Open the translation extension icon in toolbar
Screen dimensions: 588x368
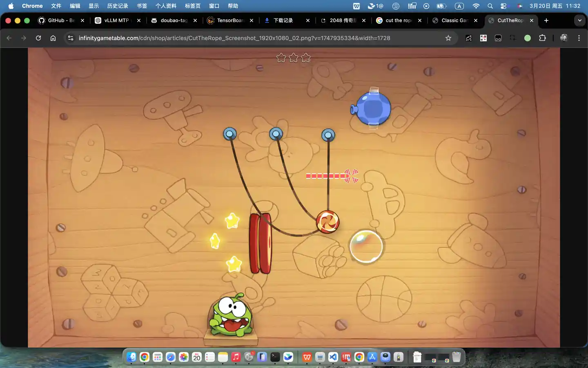coord(469,38)
